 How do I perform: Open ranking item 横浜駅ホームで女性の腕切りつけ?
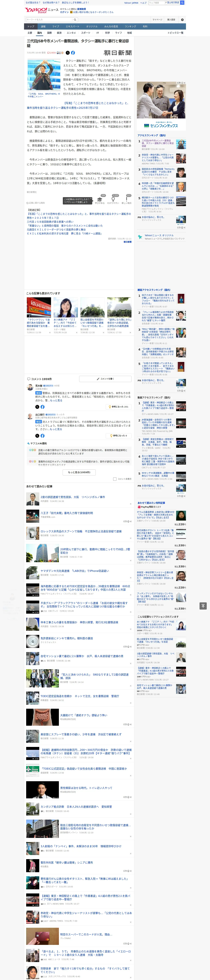pyautogui.click(x=158, y=202)
